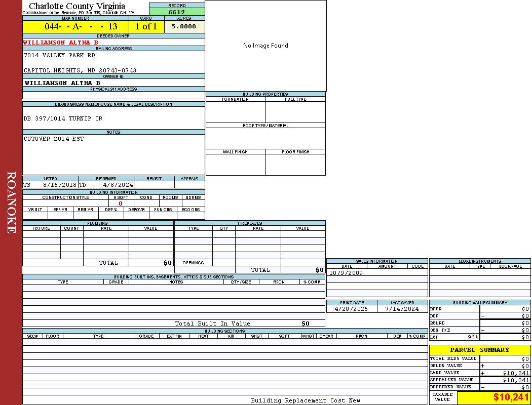Image resolution: width=532 pixels, height=405 pixels.
Task: Click the red deeded owner name
Action: tap(60, 43)
